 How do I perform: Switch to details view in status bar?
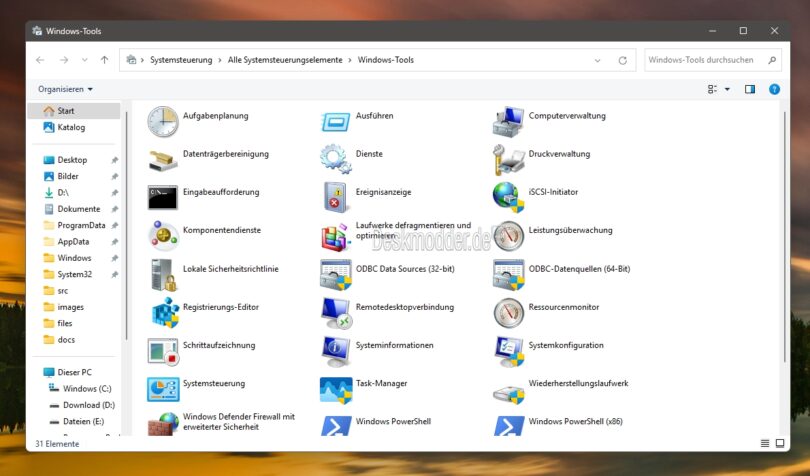point(765,443)
